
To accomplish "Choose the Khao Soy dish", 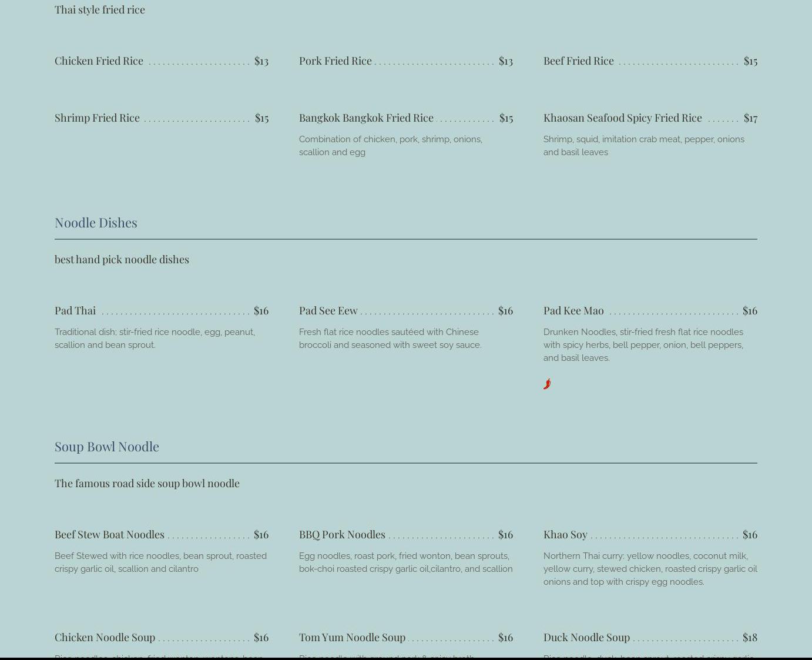I will pos(565,534).
